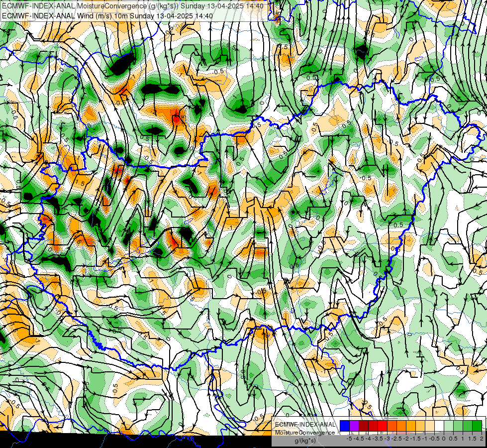This screenshot has width=487, height=448.
Task: Click the -5 tick label in the legend
Action: point(349,439)
